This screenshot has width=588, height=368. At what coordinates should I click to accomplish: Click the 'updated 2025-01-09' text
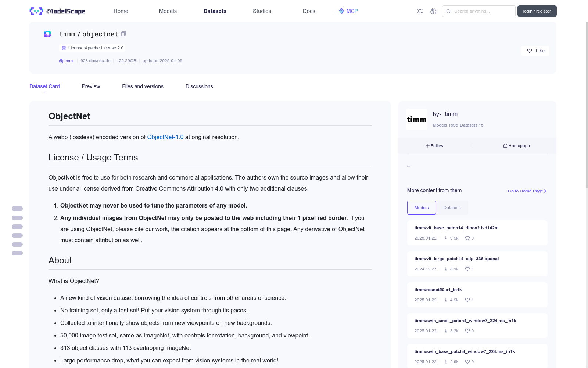[x=162, y=61]
